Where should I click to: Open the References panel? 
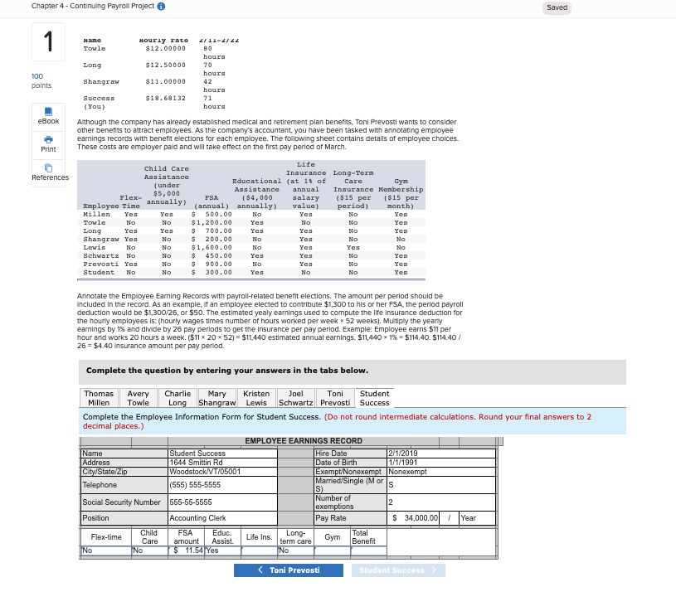(50, 172)
